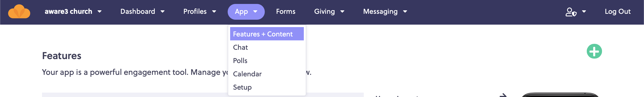Click the Log Out link

617,12
